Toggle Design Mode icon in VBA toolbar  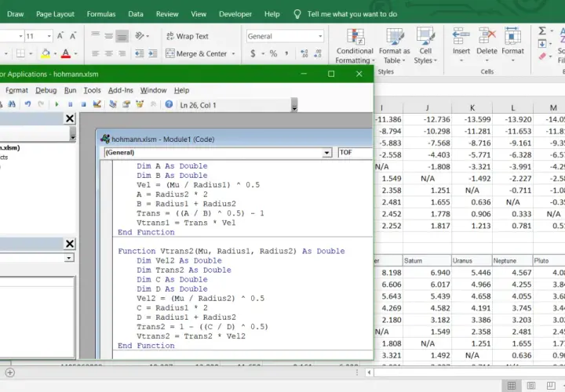point(97,104)
